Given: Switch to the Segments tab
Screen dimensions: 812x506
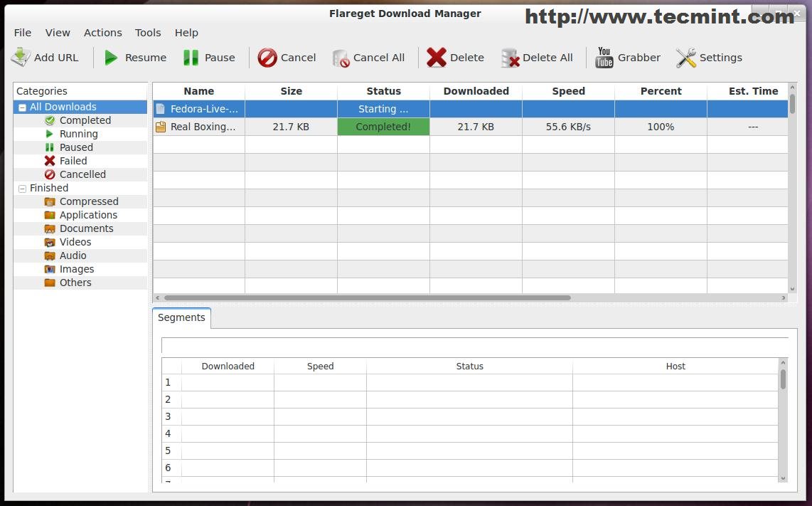Looking at the screenshot, I should tap(181, 317).
